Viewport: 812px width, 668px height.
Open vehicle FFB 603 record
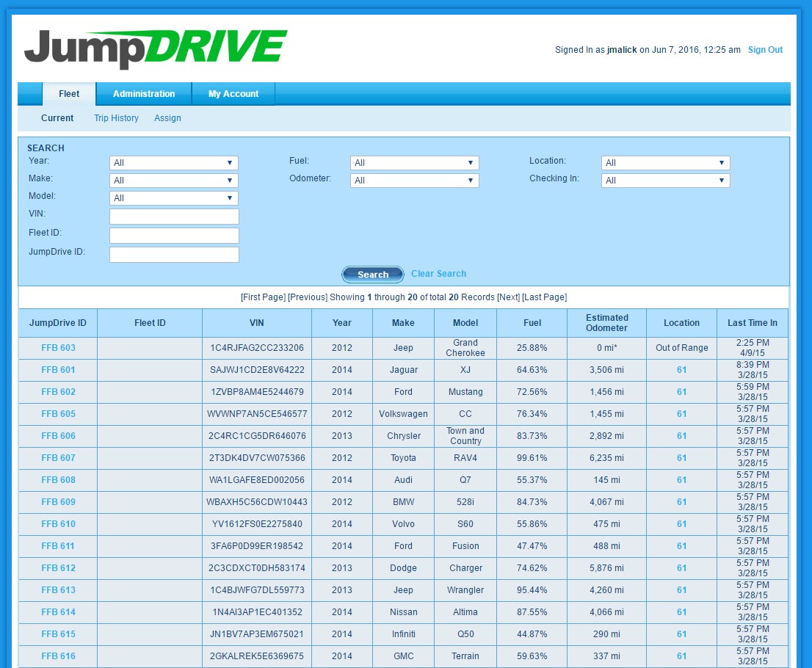pos(58,348)
